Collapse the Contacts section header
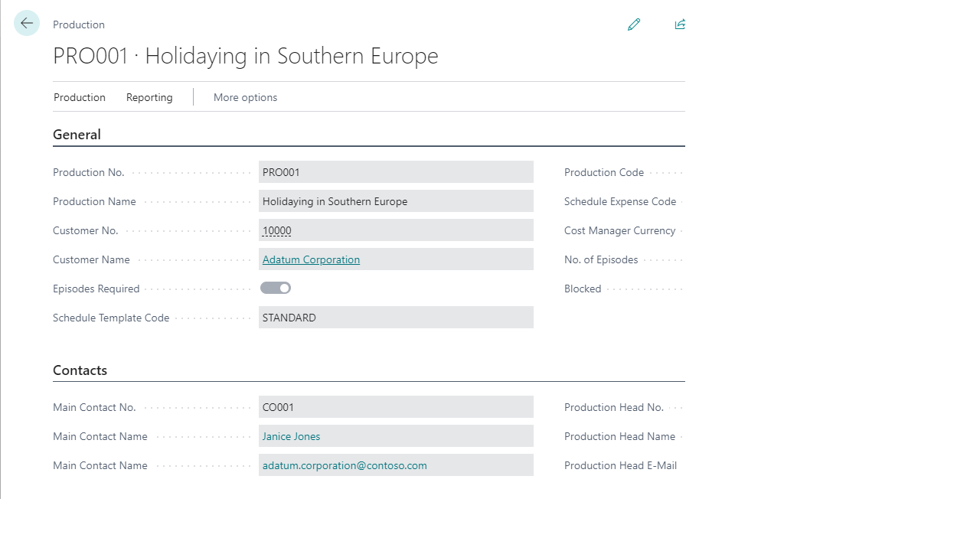 (80, 370)
